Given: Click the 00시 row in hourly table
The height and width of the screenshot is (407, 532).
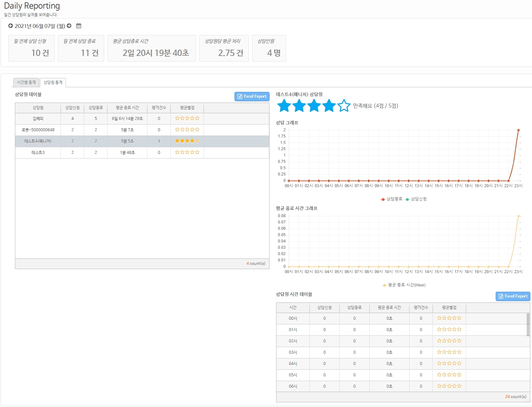Looking at the screenshot, I should point(402,318).
